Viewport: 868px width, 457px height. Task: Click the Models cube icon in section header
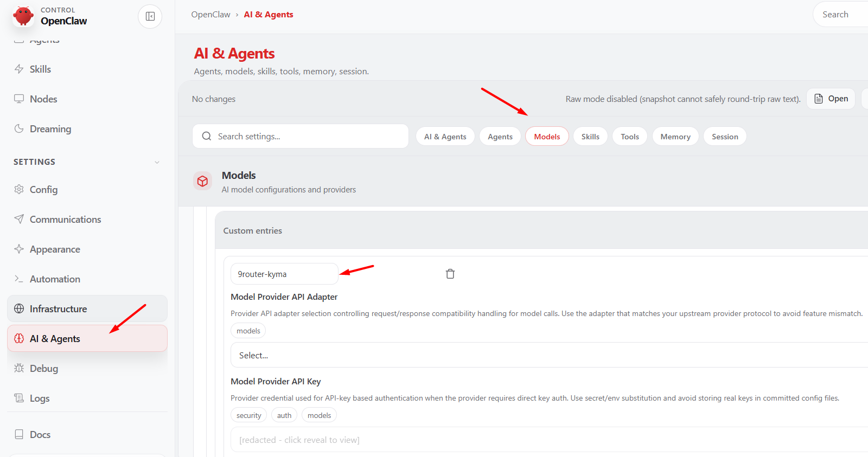202,181
